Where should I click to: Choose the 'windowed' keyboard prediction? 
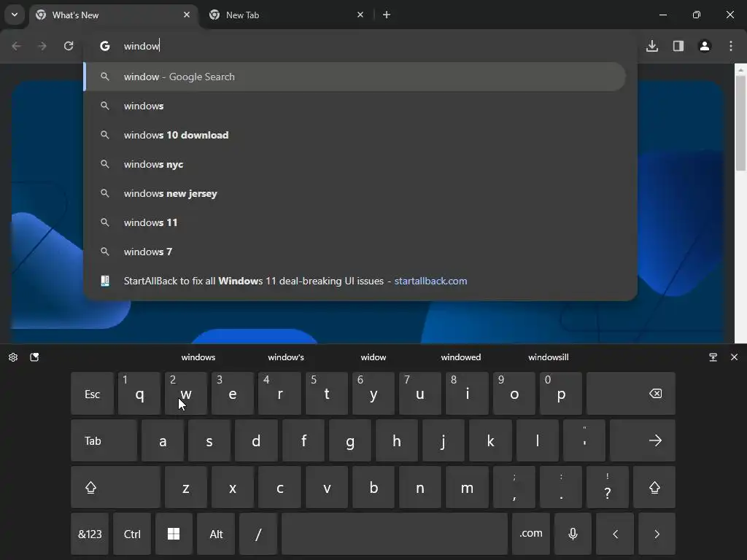pyautogui.click(x=461, y=357)
